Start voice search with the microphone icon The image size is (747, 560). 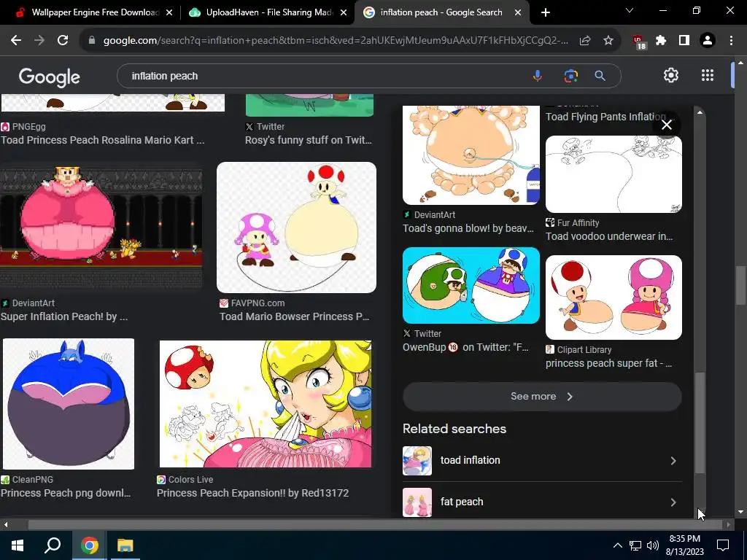point(538,76)
